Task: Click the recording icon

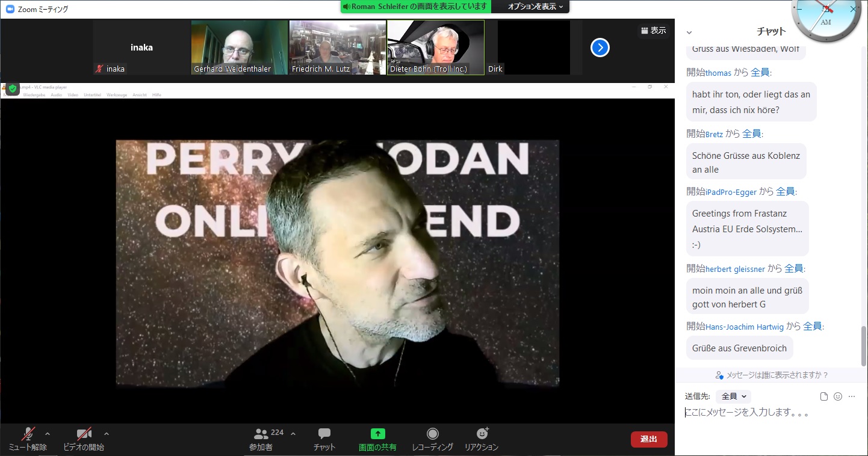Action: pyautogui.click(x=432, y=434)
